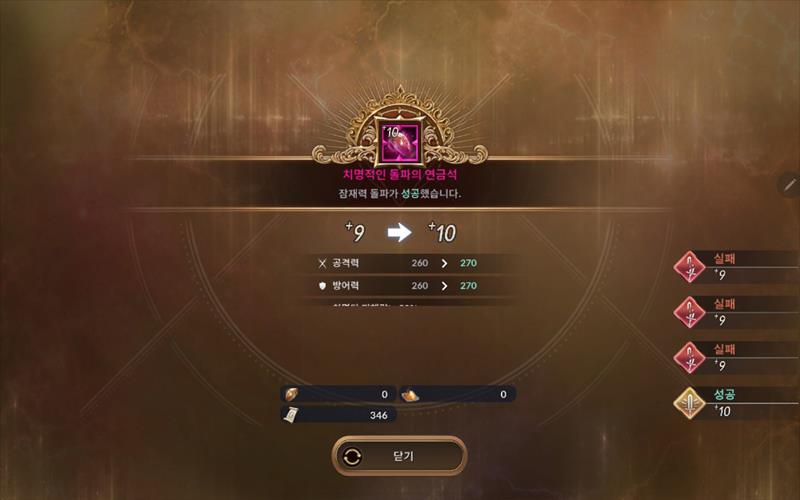Click the partially hidden third stat row
Image resolution: width=800 pixels, height=500 pixels.
(414, 305)
